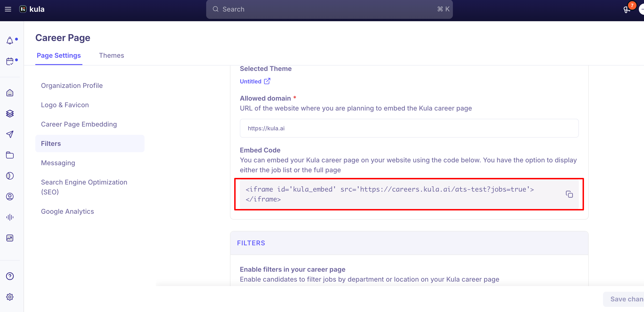Open the paper plane icon
Viewport: 644px width, 312px height.
click(x=10, y=134)
